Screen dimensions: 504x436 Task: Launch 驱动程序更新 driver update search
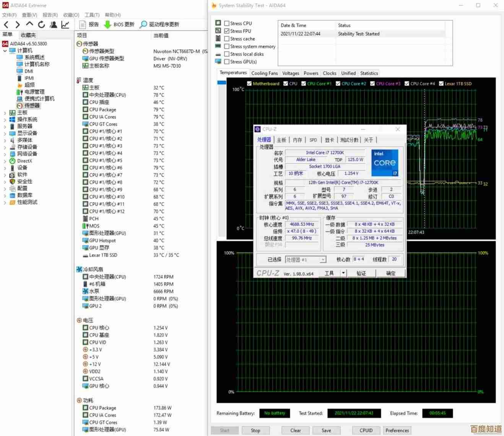[x=160, y=24]
